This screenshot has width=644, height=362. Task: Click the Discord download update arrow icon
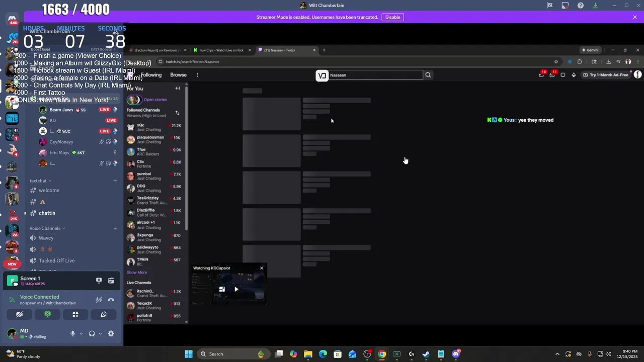pyautogui.click(x=595, y=6)
